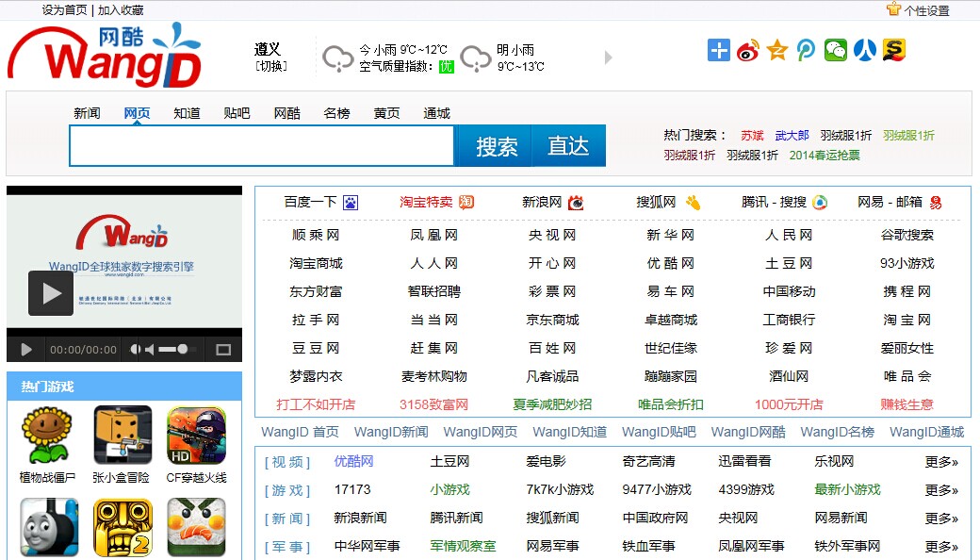
Task: Click tomorrow's rain cloud weather icon
Action: pos(476,58)
